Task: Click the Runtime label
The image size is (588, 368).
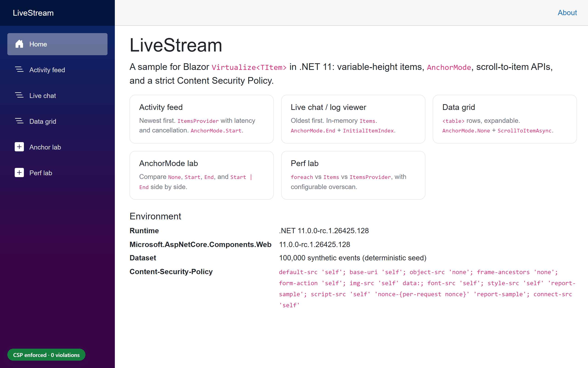Action: pos(144,231)
